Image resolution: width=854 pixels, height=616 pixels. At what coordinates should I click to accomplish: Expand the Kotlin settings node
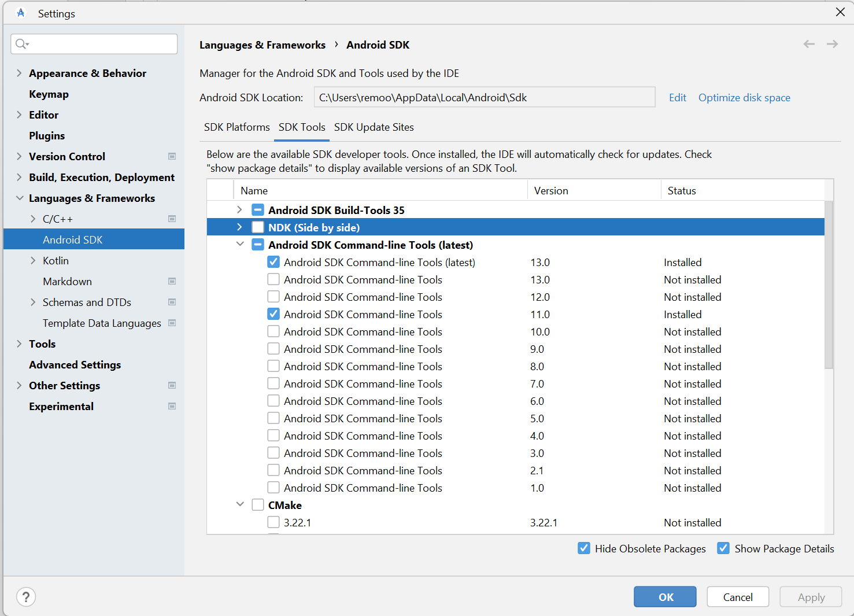coord(33,260)
